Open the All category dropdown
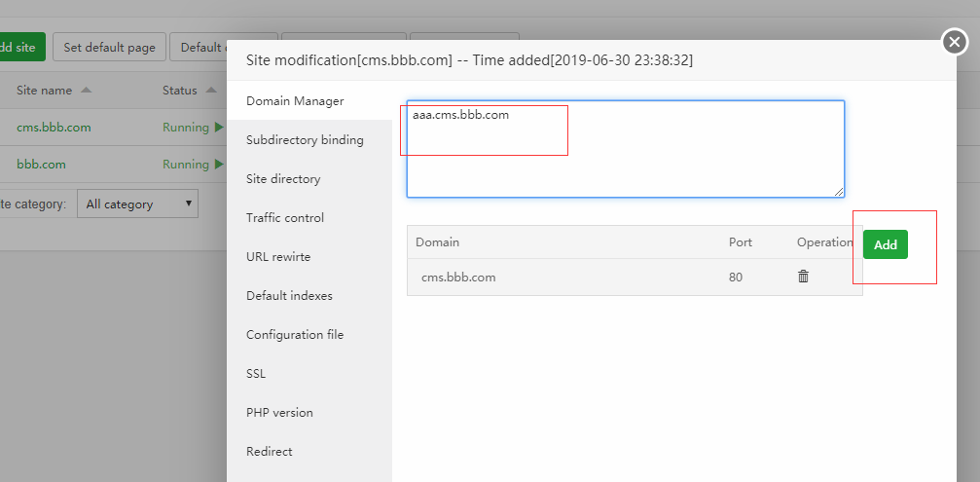 (137, 204)
